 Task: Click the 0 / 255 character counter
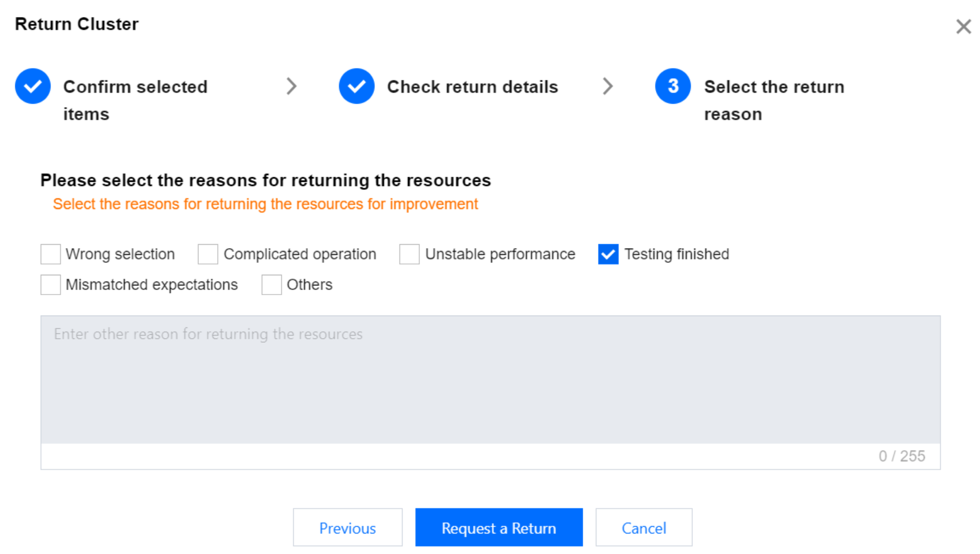pos(901,456)
